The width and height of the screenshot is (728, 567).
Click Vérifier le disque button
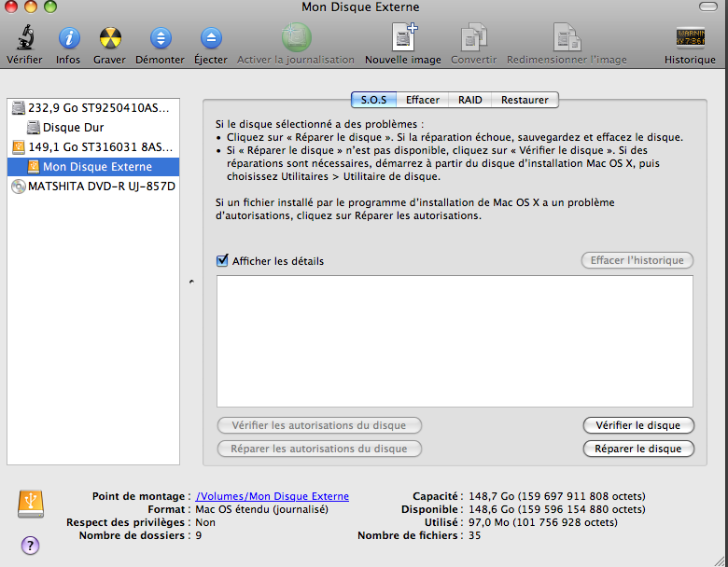[638, 425]
